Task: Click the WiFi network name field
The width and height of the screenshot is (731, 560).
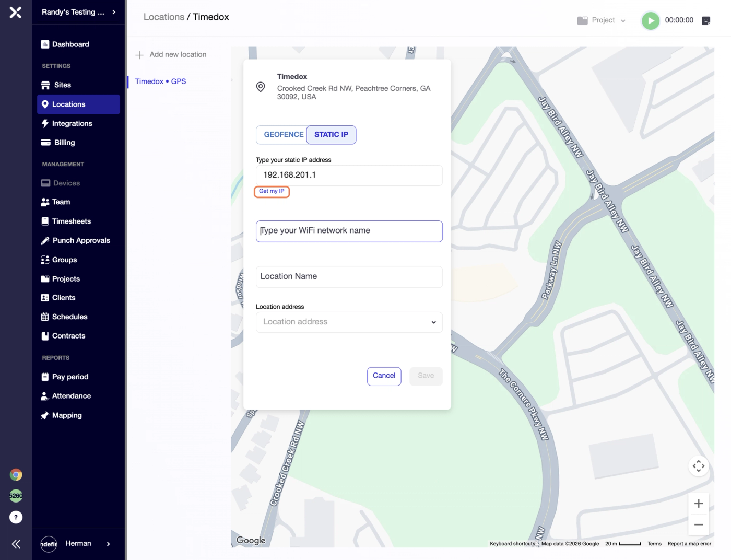Action: click(x=349, y=231)
